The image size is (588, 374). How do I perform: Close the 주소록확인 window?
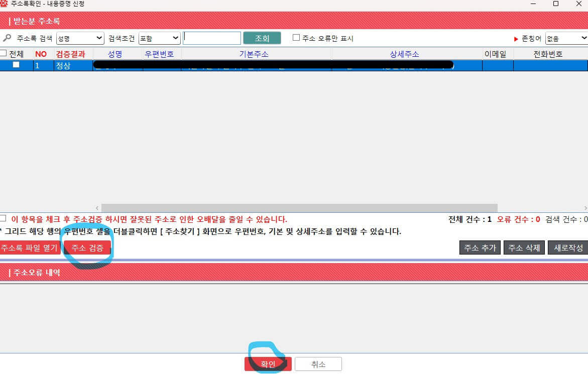coord(578,4)
